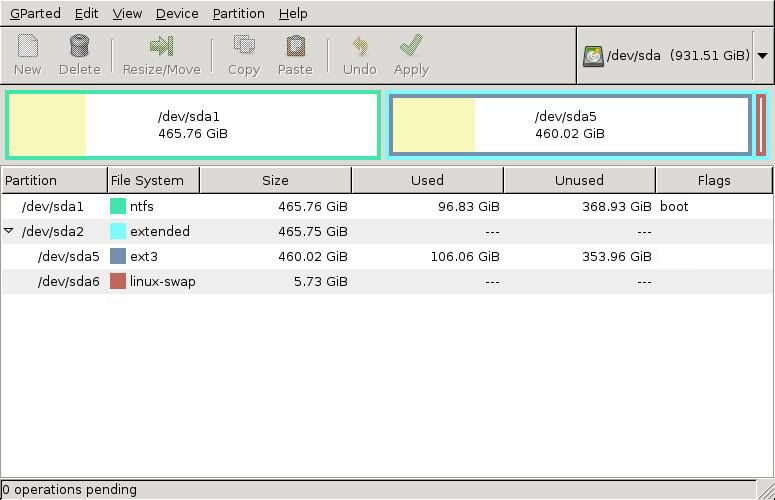Select /dev/sda5 block in disk map
The height and width of the screenshot is (500, 775).
coord(570,125)
